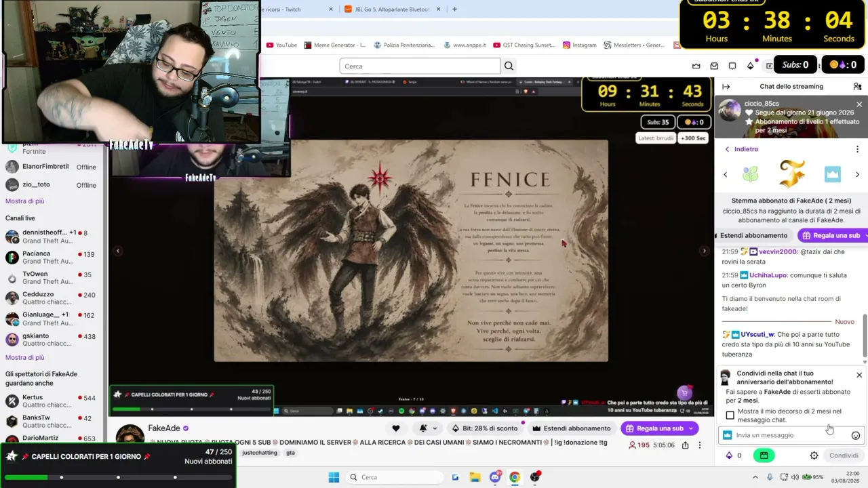Open Prime loot crown icon
Screen dimensions: 868x488
click(696, 66)
